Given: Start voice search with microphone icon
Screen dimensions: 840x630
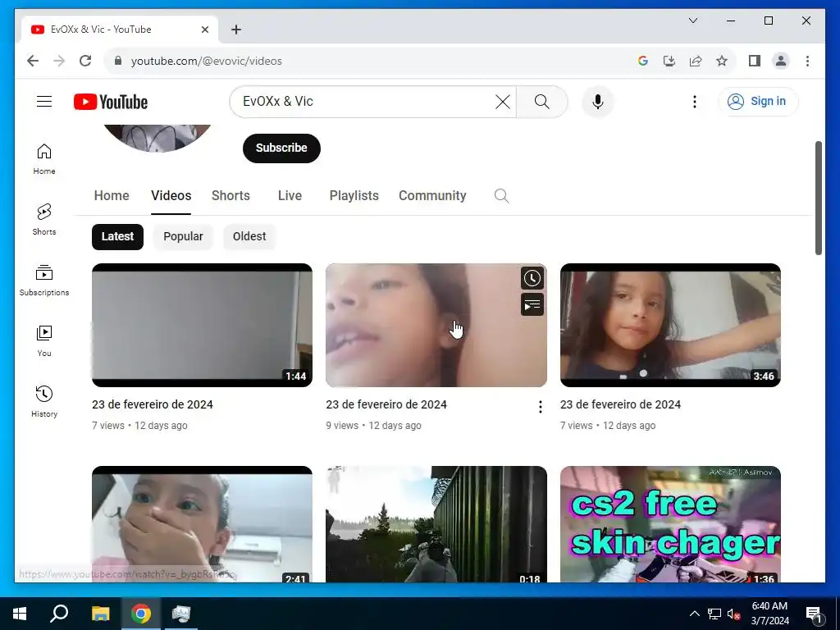Looking at the screenshot, I should coord(598,101).
